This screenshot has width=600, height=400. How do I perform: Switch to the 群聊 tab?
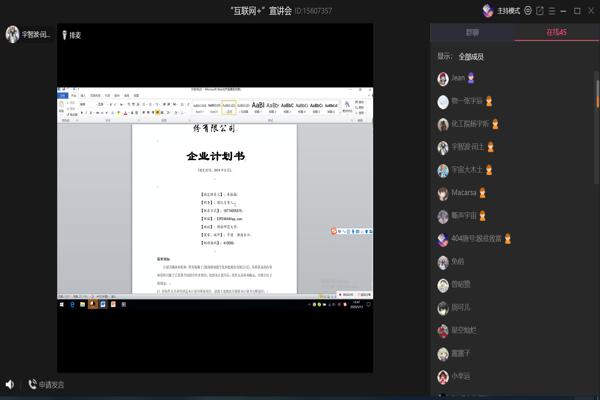coord(472,33)
